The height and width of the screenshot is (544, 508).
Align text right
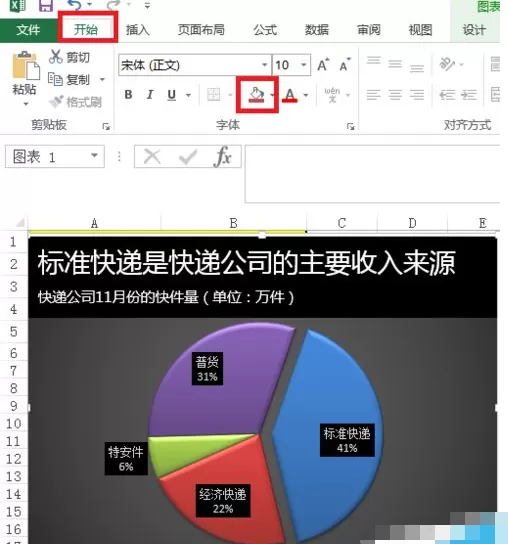point(417,95)
